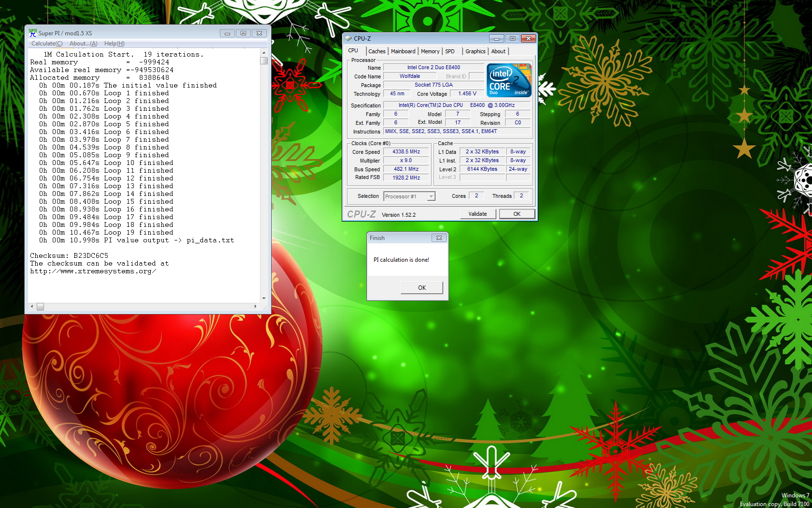Image resolution: width=812 pixels, height=508 pixels.
Task: Select the CPU tab in CPU-Z
Action: pyautogui.click(x=353, y=51)
